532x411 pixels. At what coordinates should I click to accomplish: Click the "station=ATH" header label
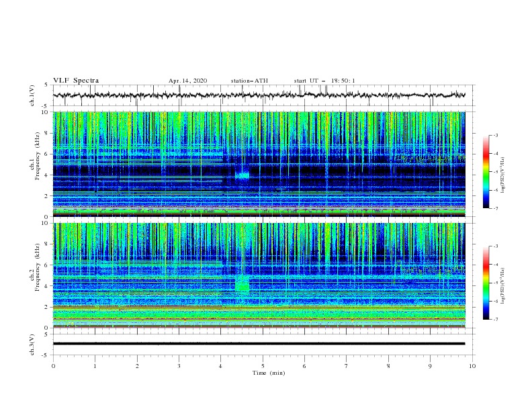tap(249, 81)
